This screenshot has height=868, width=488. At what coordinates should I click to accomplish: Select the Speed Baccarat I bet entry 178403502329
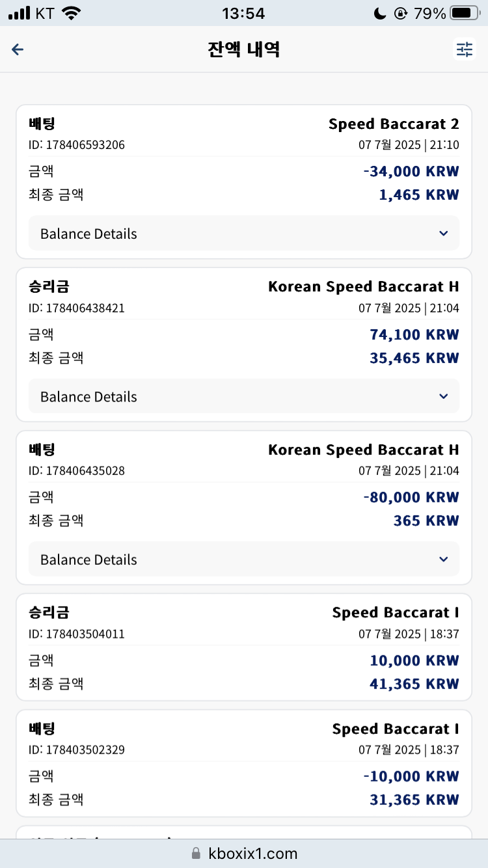pyautogui.click(x=244, y=763)
